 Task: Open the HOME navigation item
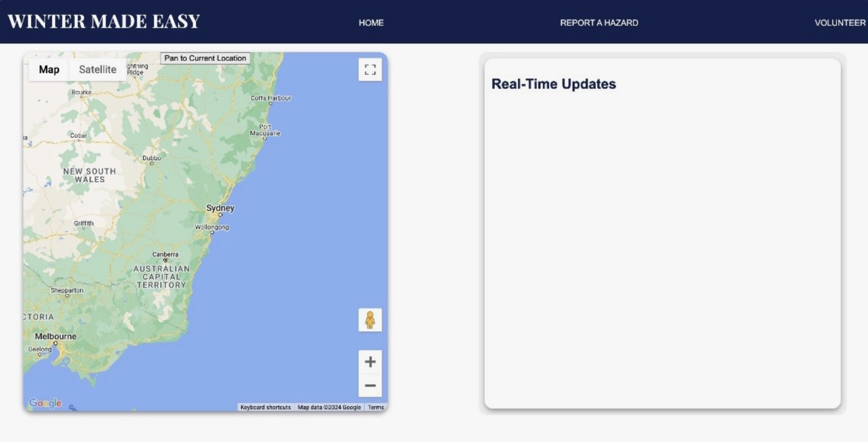coord(371,23)
